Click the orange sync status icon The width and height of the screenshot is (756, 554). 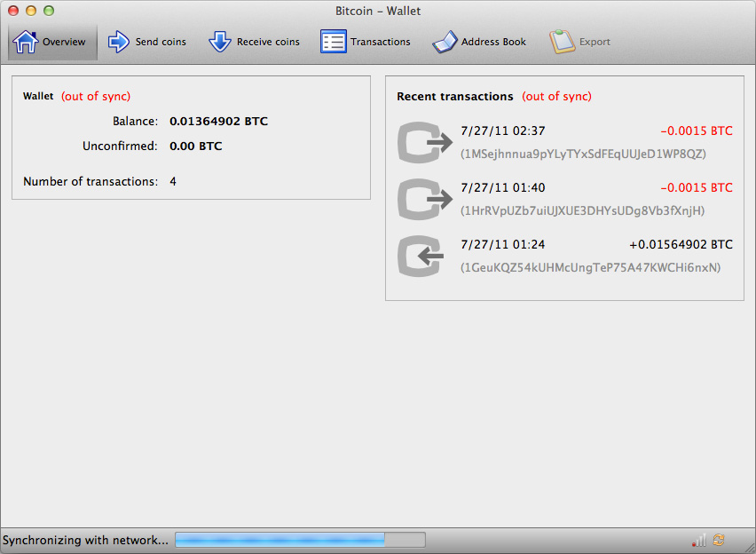click(x=719, y=540)
